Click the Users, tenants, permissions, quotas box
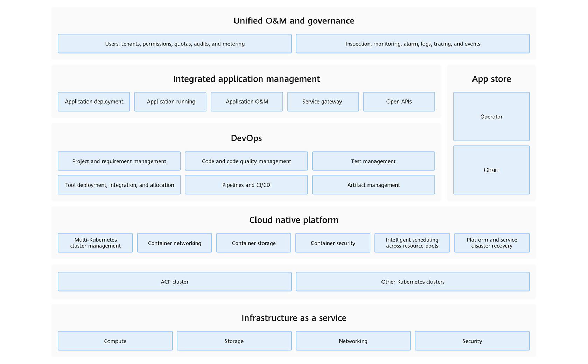Screen dimensions: 588x364 pos(175,44)
